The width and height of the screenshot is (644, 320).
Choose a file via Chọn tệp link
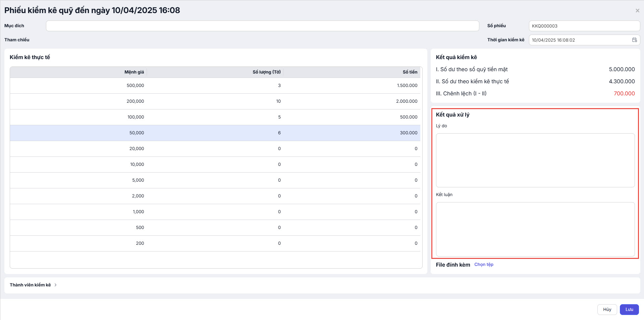(484, 265)
